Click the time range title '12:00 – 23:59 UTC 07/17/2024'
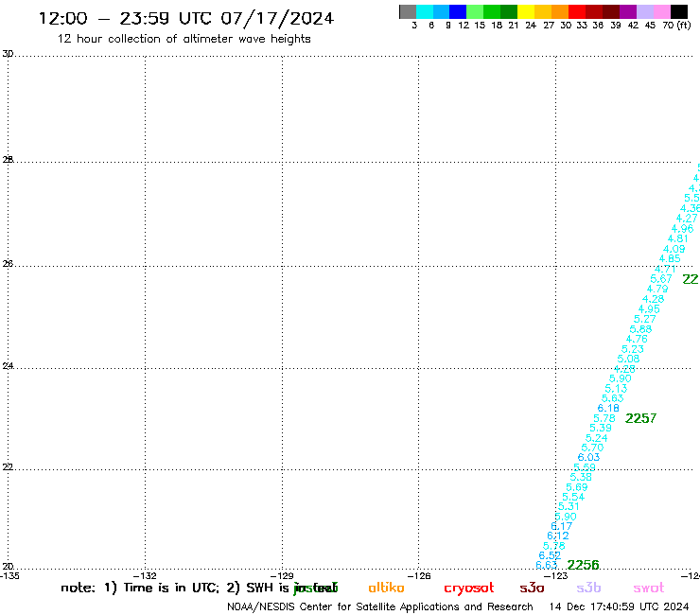The image size is (700, 615). pyautogui.click(x=186, y=18)
